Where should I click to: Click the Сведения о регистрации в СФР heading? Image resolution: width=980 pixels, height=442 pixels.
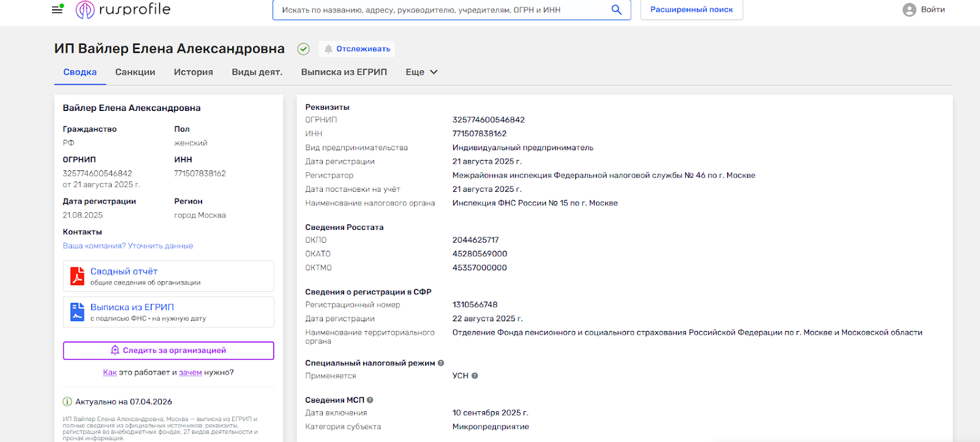369,292
